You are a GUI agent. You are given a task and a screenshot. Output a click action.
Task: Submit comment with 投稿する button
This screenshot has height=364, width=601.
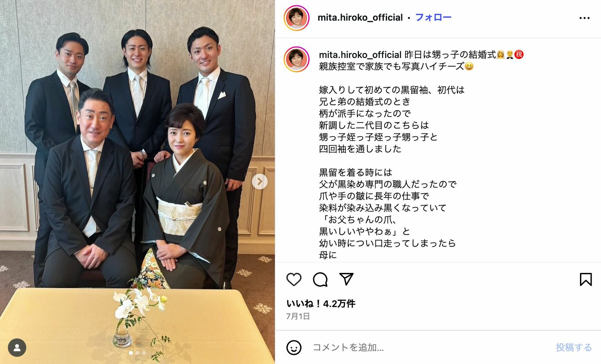(574, 347)
